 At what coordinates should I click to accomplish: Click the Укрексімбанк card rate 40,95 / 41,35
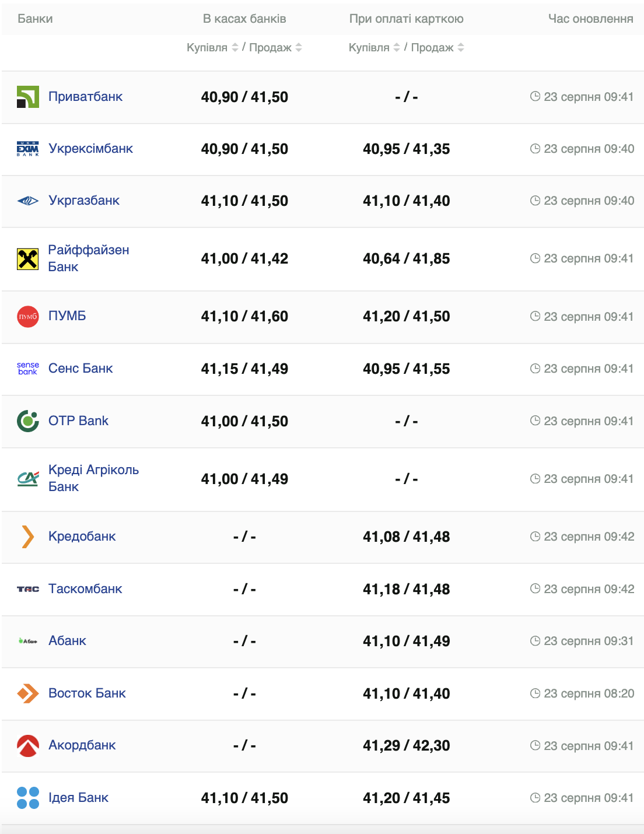pos(406,149)
